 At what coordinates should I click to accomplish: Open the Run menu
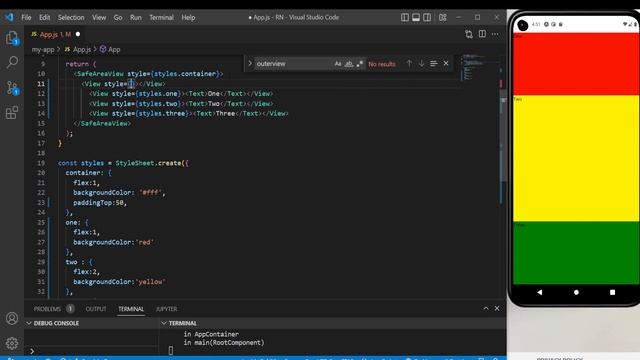pos(136,17)
